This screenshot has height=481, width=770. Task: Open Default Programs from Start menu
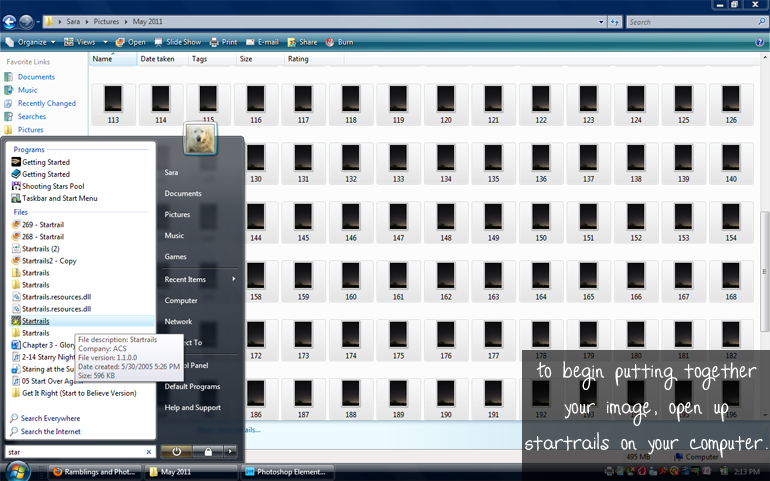(x=192, y=387)
